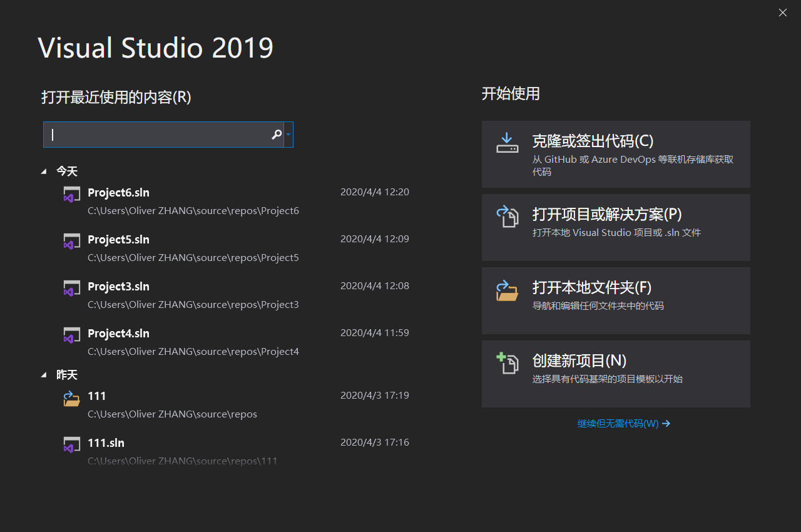Click the 111.sln solution icon
Screen dimensions: 801x532
(x=72, y=444)
